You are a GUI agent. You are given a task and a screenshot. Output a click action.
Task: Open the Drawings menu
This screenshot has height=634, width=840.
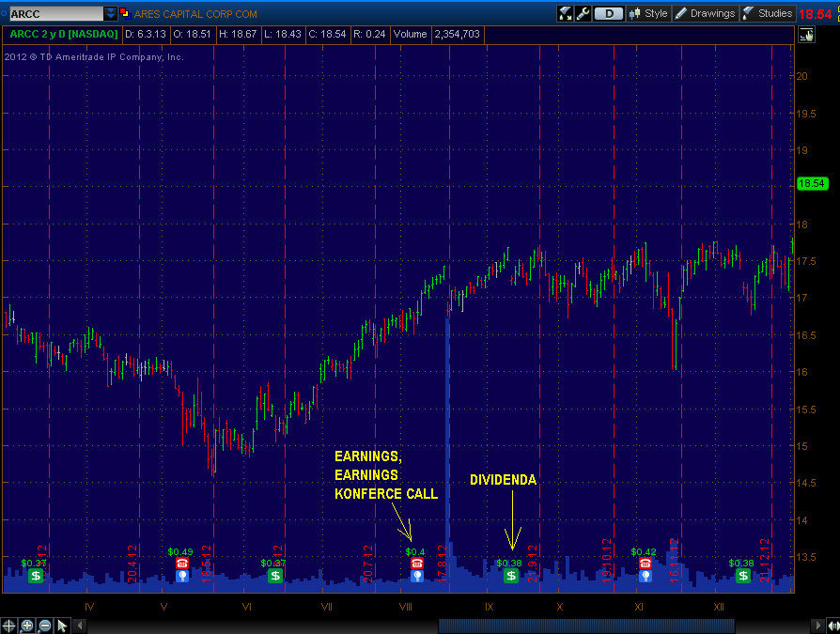[x=705, y=13]
